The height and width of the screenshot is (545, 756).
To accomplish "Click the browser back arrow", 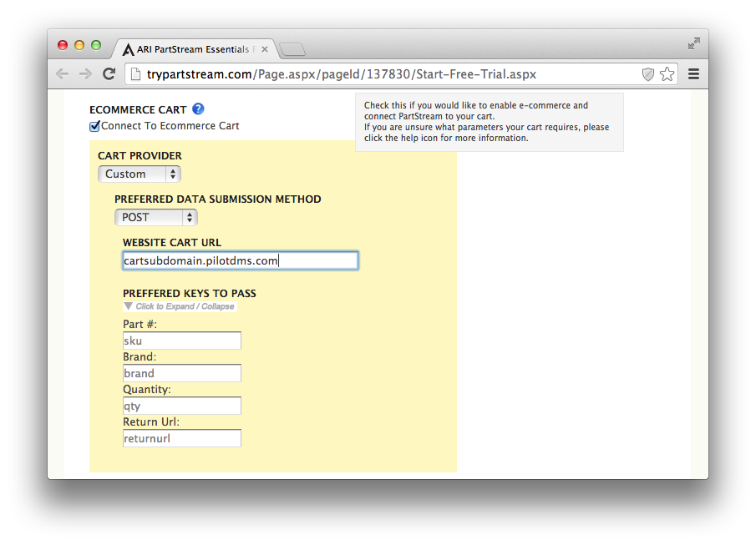I will click(x=63, y=74).
